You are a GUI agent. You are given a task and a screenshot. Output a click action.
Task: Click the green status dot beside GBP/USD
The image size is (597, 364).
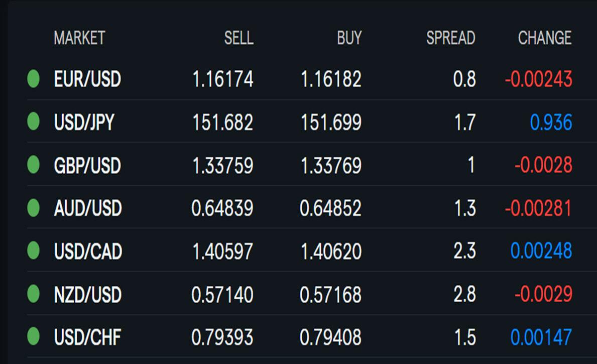coord(34,165)
